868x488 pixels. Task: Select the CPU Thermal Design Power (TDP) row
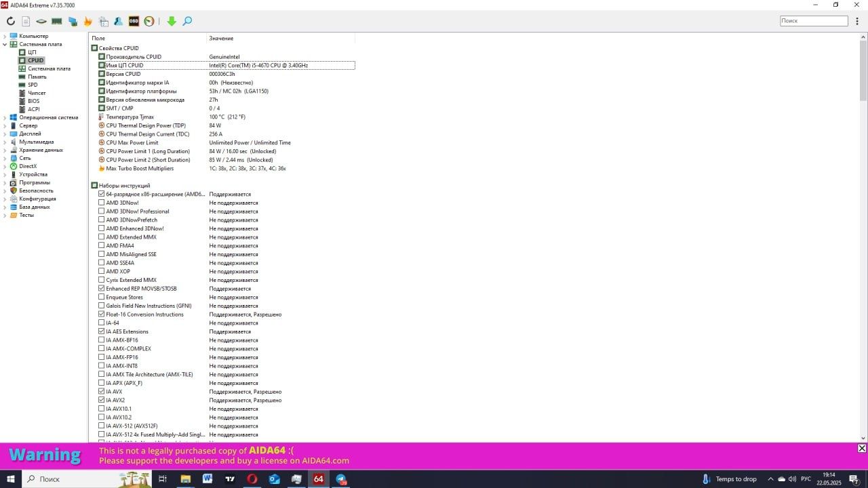coord(226,125)
